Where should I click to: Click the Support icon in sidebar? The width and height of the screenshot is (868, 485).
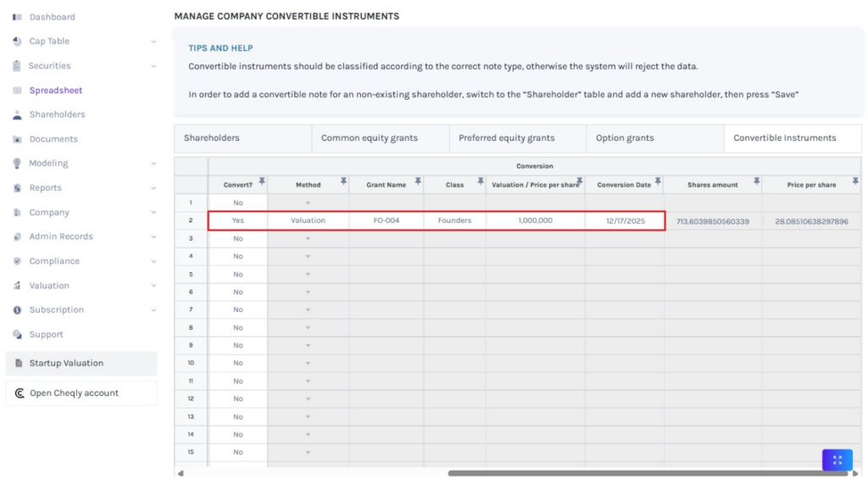(x=18, y=334)
